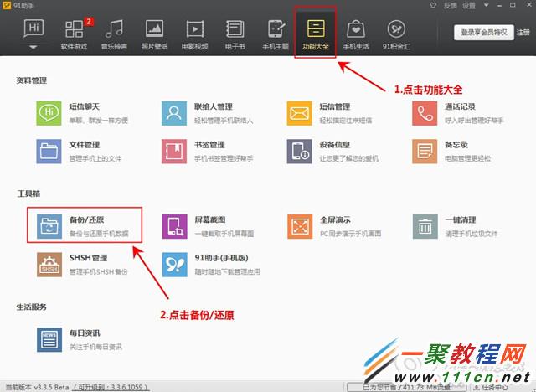Viewport: 536px width, 392px height.
Task: Open 软件游戏 software and games section
Action: point(75,34)
